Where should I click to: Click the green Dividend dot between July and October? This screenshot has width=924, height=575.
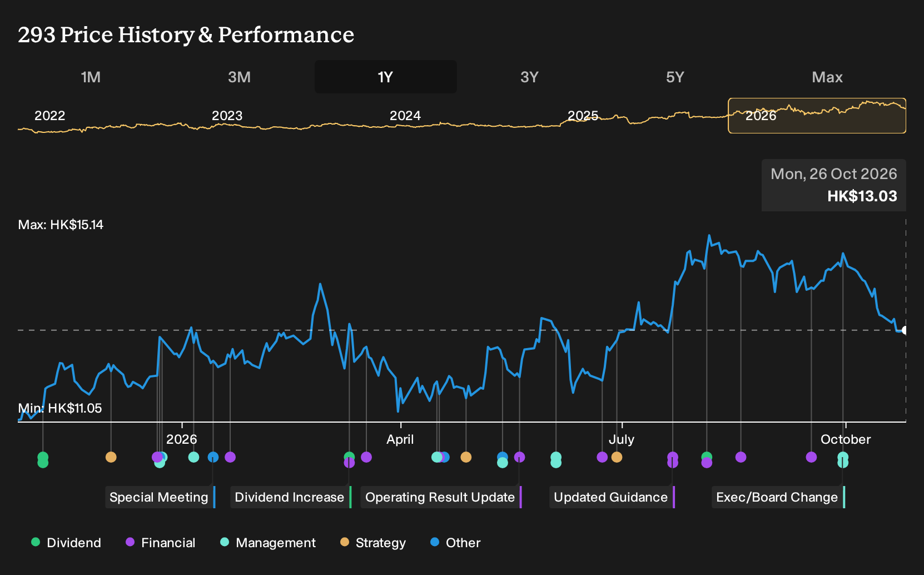707,457
